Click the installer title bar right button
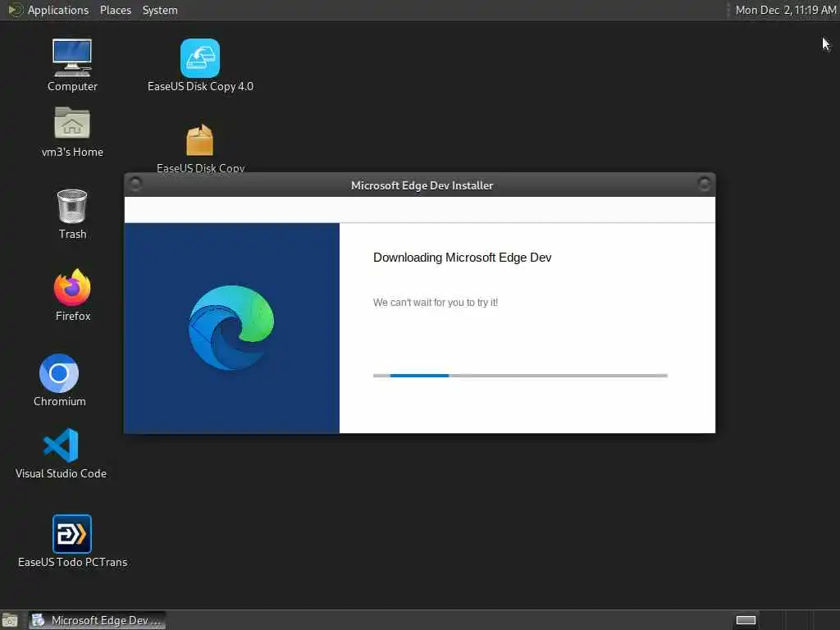The width and height of the screenshot is (840, 630). (x=705, y=185)
